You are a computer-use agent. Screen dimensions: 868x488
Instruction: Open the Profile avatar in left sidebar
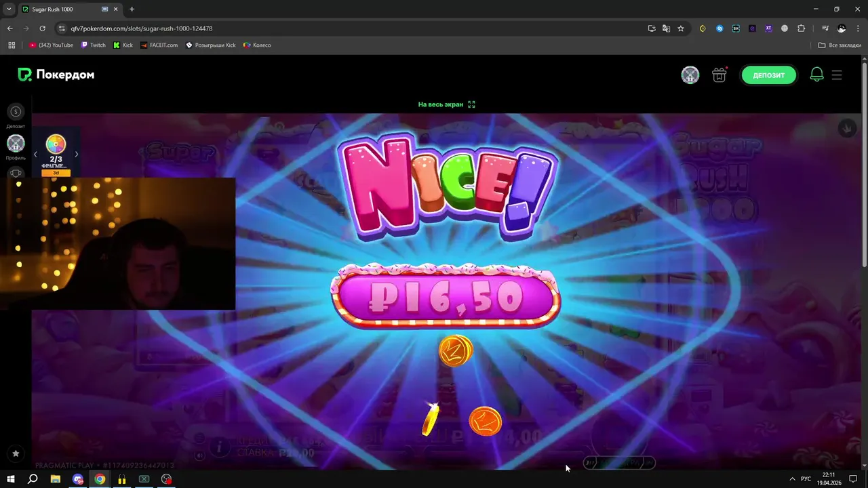point(16,143)
